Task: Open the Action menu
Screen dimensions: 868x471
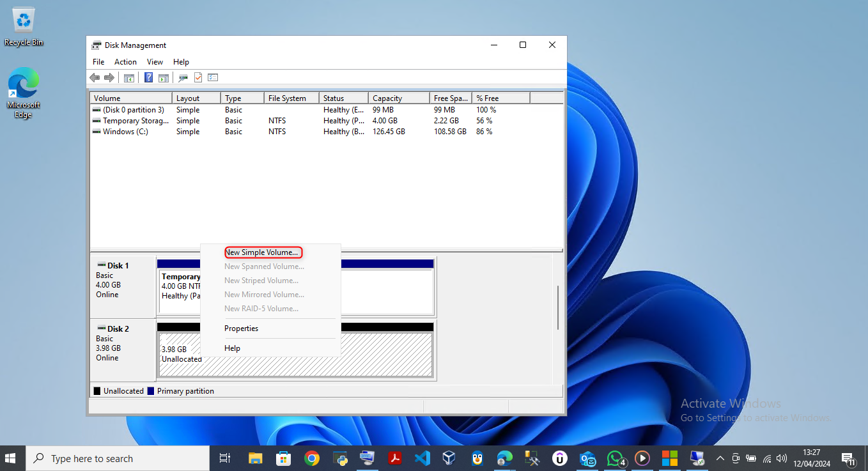Action: click(x=125, y=62)
